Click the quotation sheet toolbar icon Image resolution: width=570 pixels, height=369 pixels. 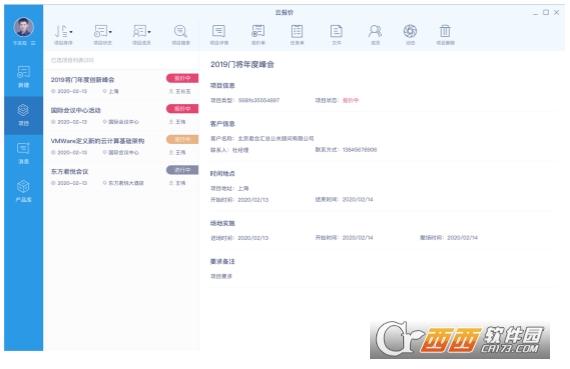(x=258, y=31)
